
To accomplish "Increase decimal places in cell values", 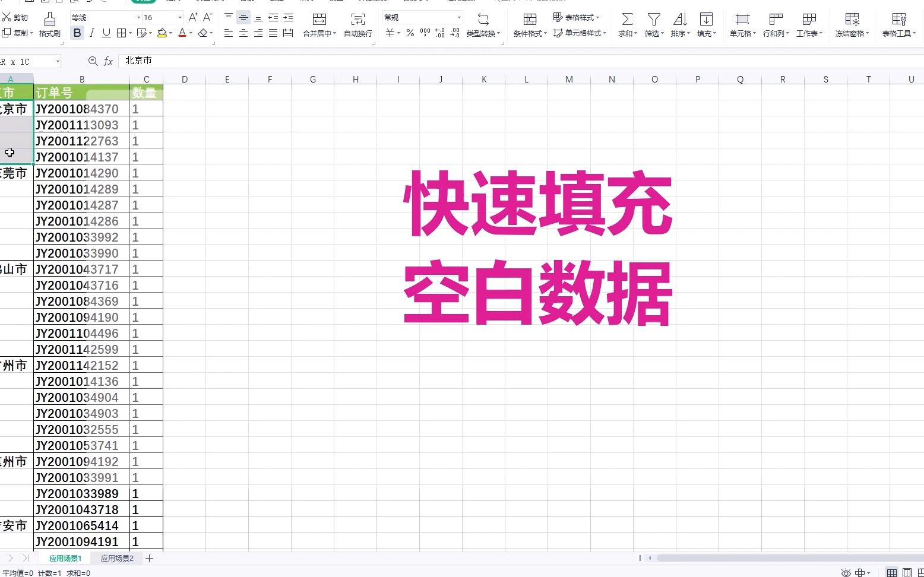I will point(439,34).
